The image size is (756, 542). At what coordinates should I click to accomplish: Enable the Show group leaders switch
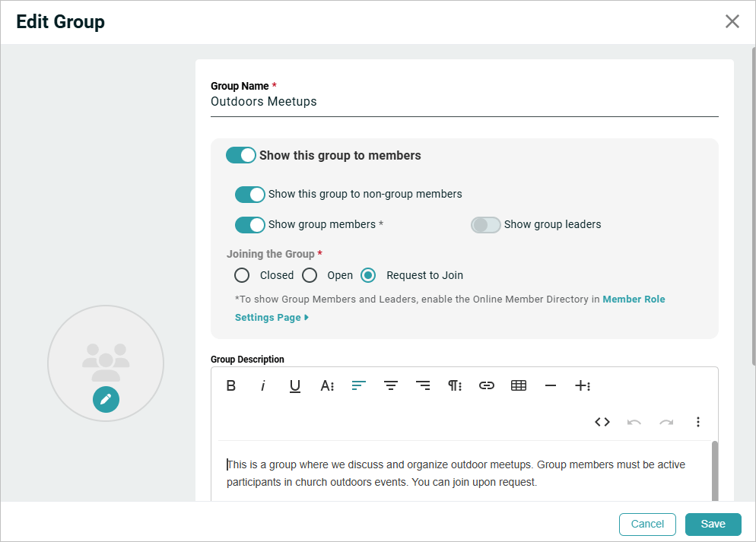[x=485, y=224]
